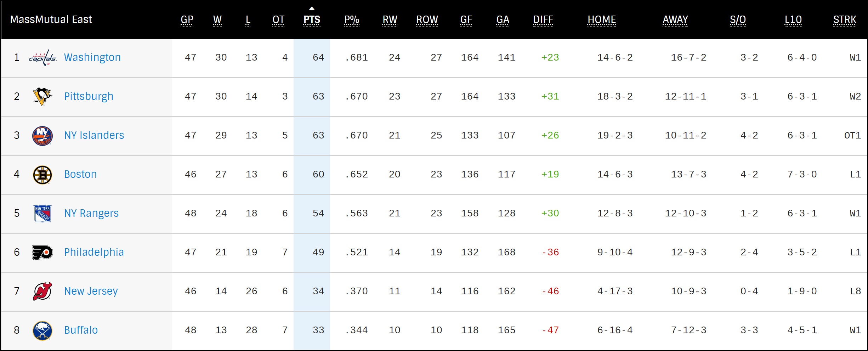
Task: Click the Boston Bruins logo
Action: point(42,175)
